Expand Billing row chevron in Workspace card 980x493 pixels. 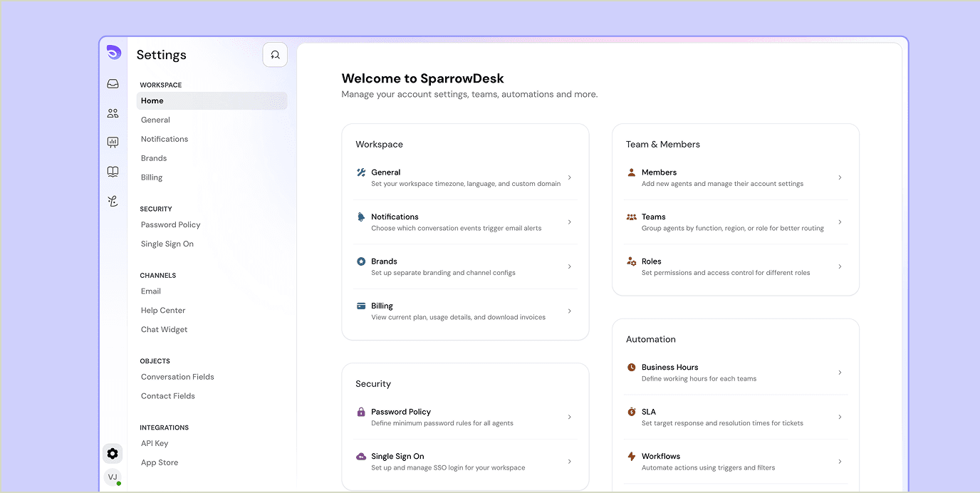(570, 311)
